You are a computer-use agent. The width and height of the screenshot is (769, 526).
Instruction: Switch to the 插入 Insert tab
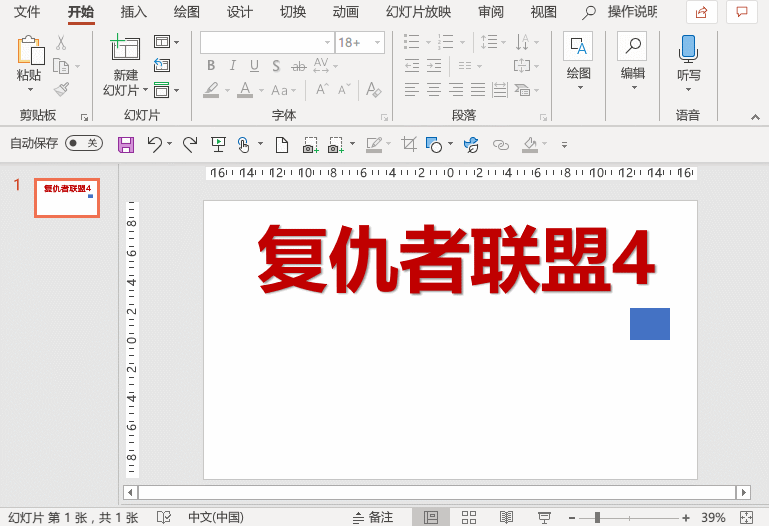point(133,12)
